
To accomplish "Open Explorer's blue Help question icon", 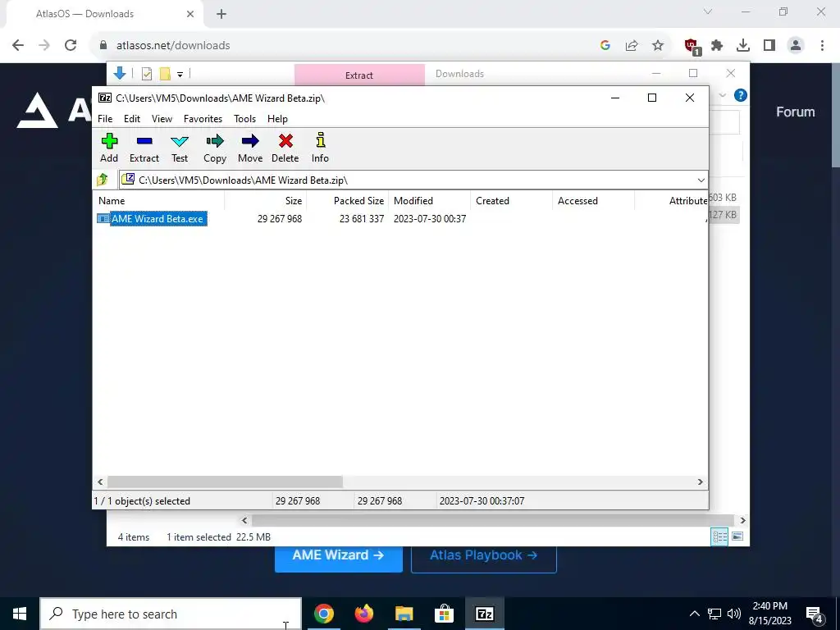I will pyautogui.click(x=741, y=95).
